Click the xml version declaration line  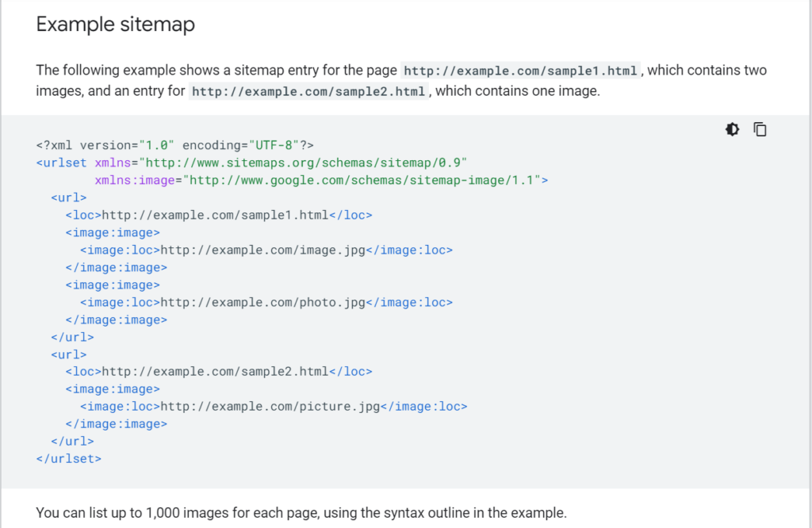(175, 145)
